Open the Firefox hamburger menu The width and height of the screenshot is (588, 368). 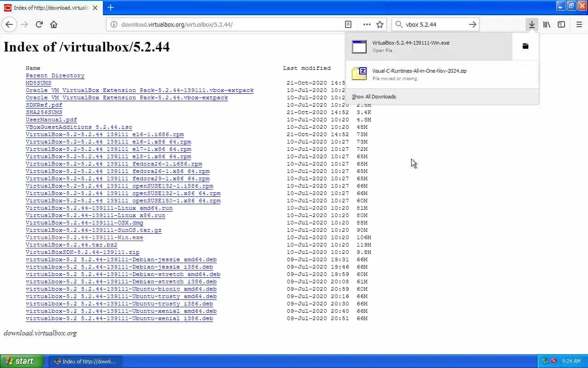tap(579, 24)
